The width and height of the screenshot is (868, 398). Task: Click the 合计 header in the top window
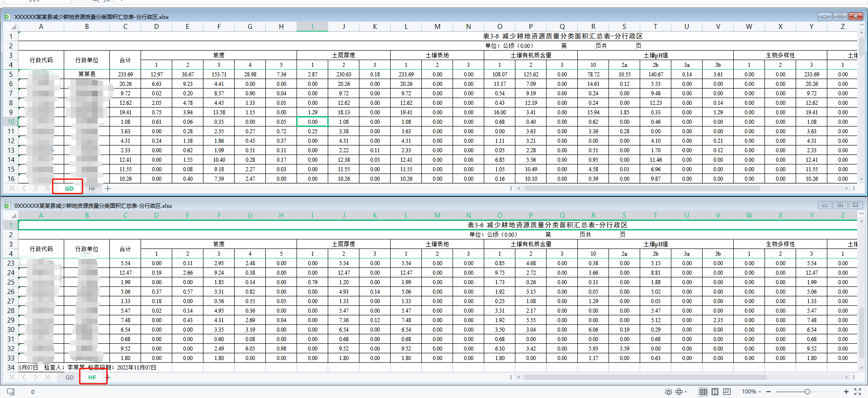125,60
